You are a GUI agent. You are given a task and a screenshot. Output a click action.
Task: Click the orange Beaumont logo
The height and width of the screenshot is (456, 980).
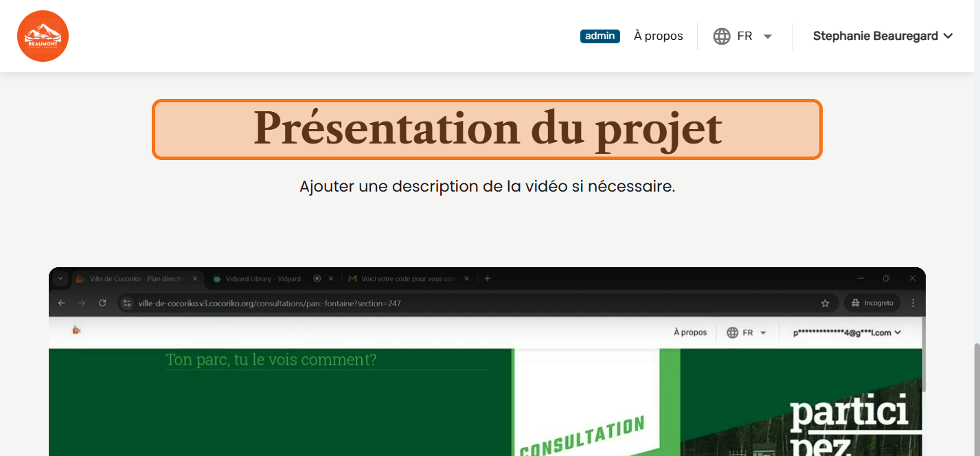click(x=43, y=36)
